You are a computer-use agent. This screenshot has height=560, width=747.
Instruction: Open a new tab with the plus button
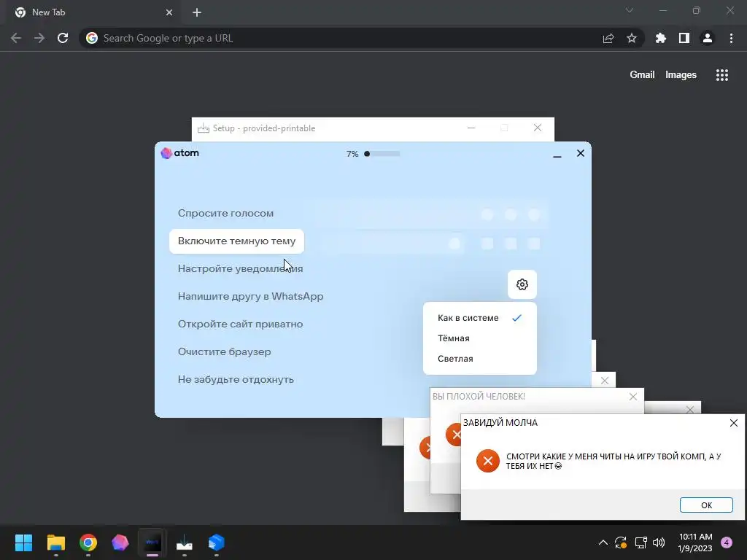click(197, 12)
